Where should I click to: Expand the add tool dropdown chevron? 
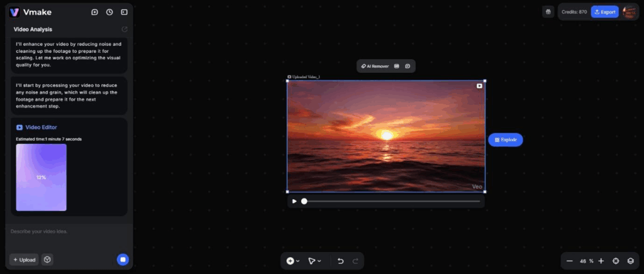[297, 261]
